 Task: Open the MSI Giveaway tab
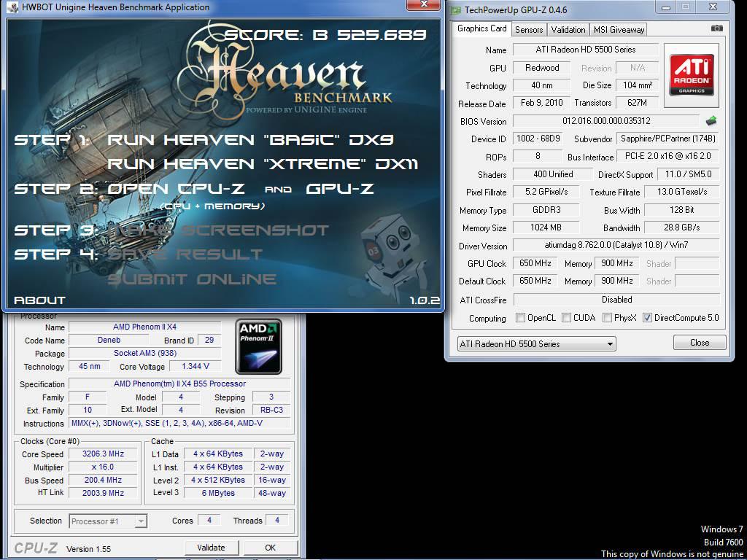point(619,29)
